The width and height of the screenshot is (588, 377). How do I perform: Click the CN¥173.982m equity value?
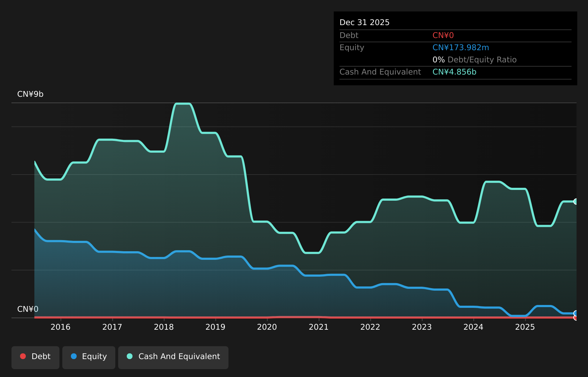coord(461,48)
